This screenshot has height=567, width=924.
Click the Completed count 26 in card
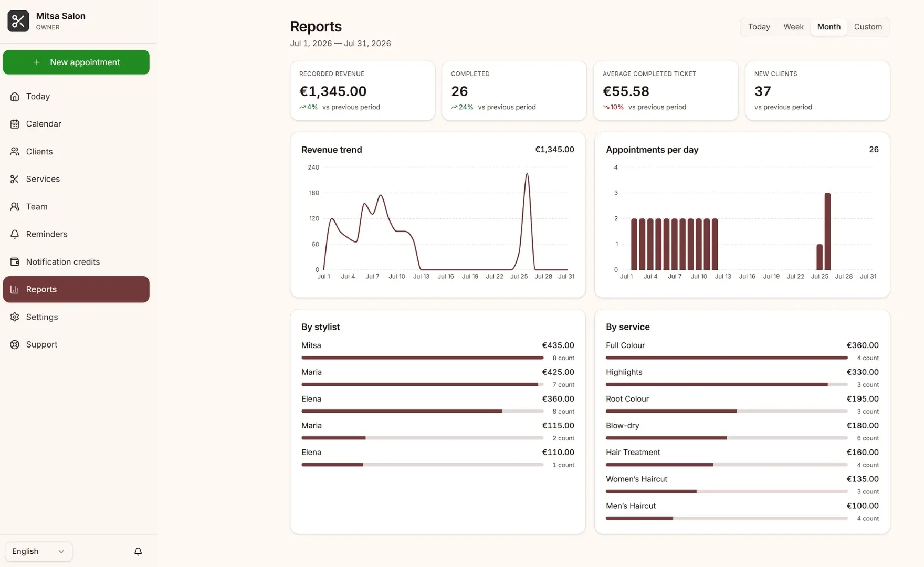[459, 91]
